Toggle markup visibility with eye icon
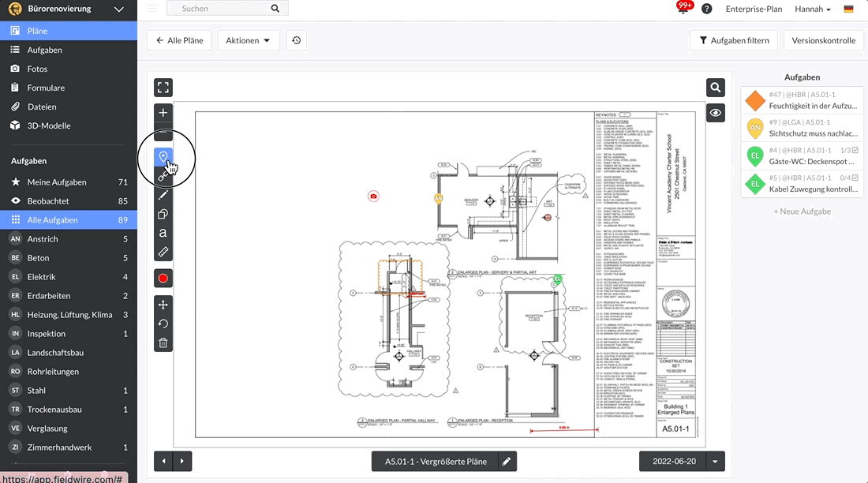This screenshot has height=483, width=868. coord(716,113)
